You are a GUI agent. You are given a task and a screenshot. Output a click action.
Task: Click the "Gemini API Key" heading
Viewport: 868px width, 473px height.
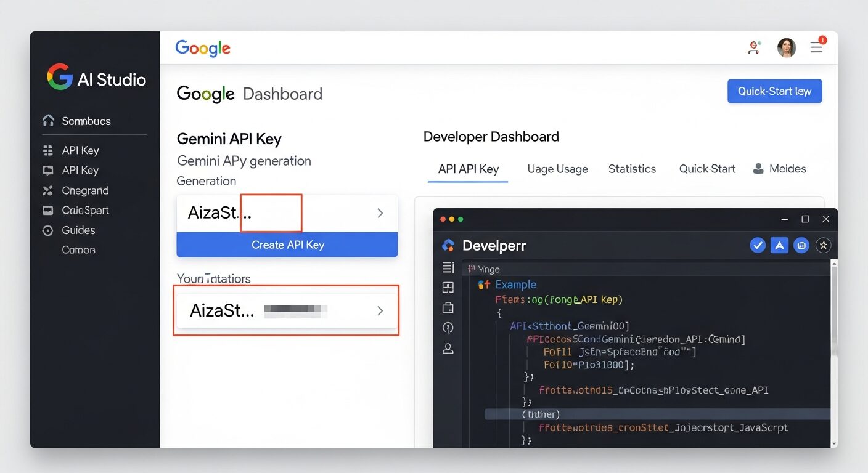click(229, 139)
